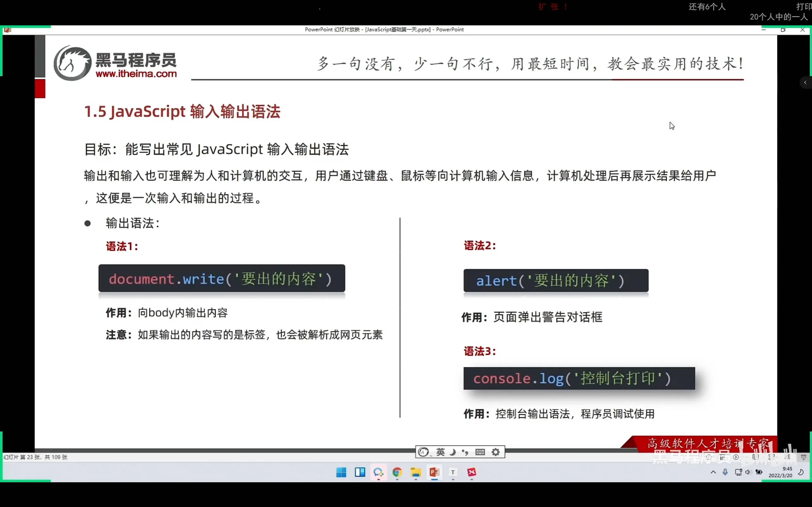Viewport: 812px width, 507px height.
Task: Click the www.itheima.com link
Action: [136, 74]
